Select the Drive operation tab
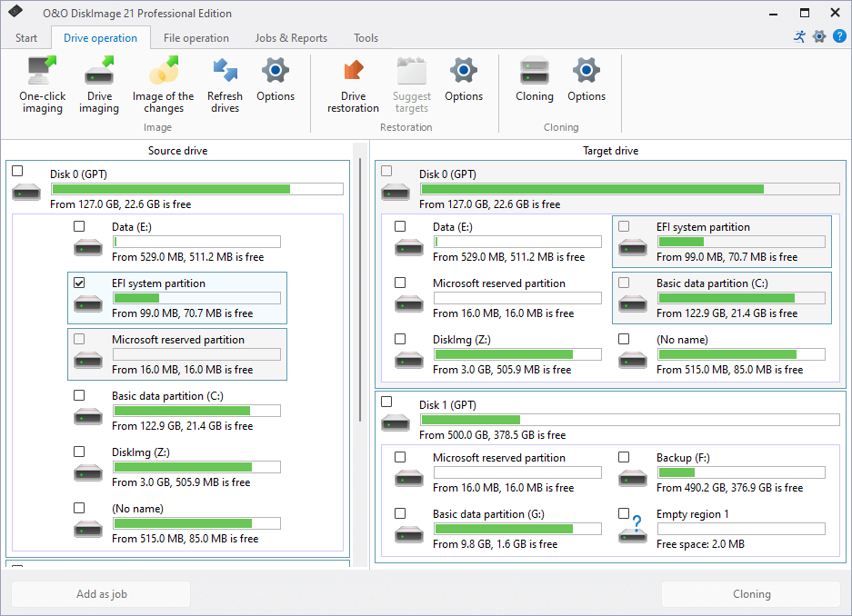Image resolution: width=852 pixels, height=616 pixels. pyautogui.click(x=101, y=38)
